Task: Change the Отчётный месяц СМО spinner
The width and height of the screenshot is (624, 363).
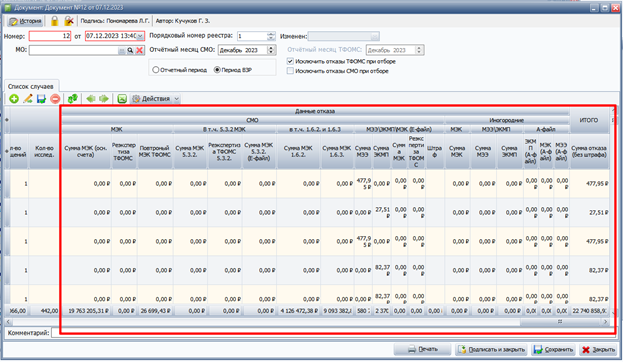Action: pos(271,50)
